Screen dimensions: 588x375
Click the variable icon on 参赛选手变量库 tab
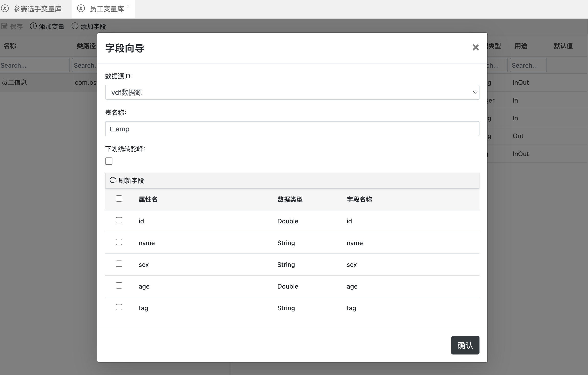pos(5,9)
